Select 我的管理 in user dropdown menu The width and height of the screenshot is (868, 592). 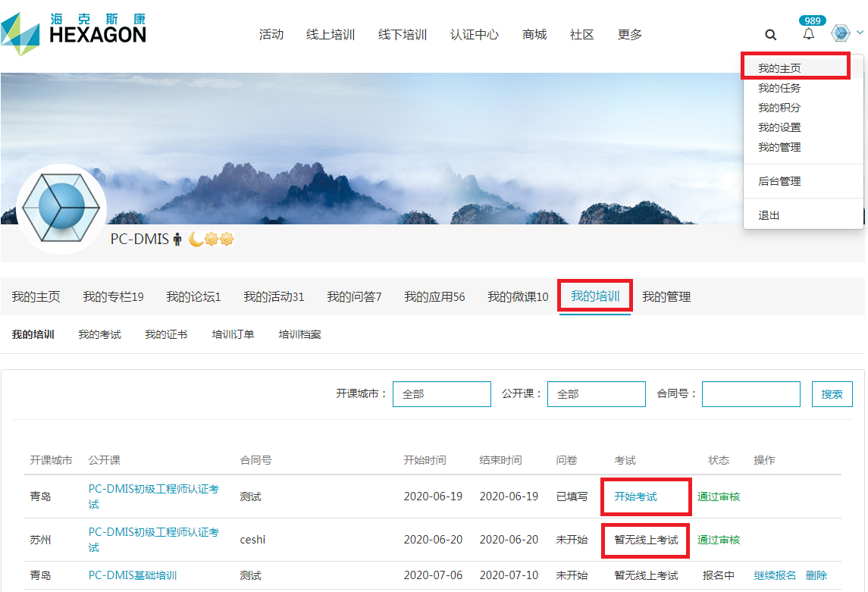point(779,147)
